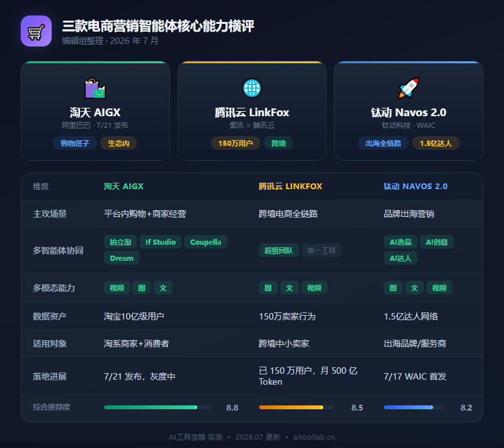Screen dimensions: 504x448
Task: Click the greyed 单一工具 chip
Action: [x=321, y=250]
